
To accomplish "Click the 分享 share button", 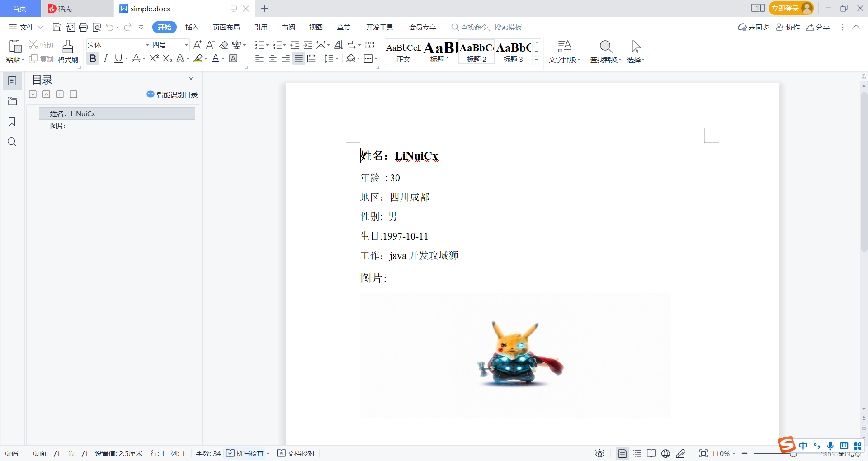I will point(817,27).
